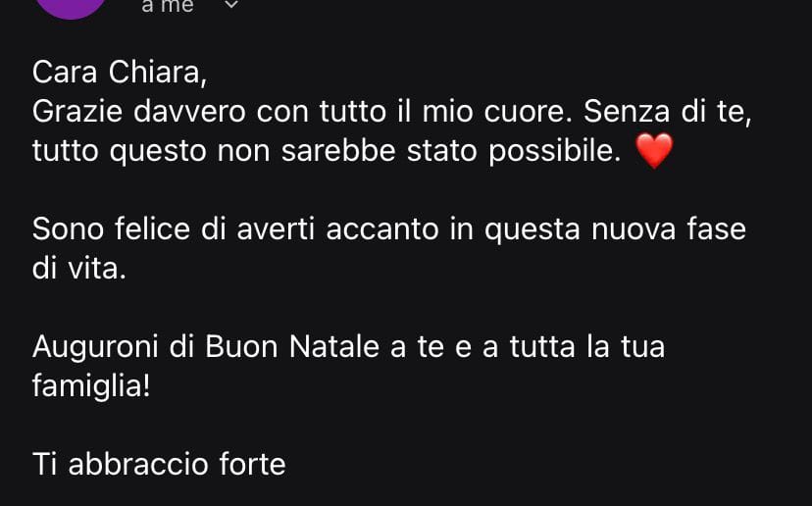Click the red heart emoji
The width and height of the screenshot is (812, 506).
click(x=654, y=151)
